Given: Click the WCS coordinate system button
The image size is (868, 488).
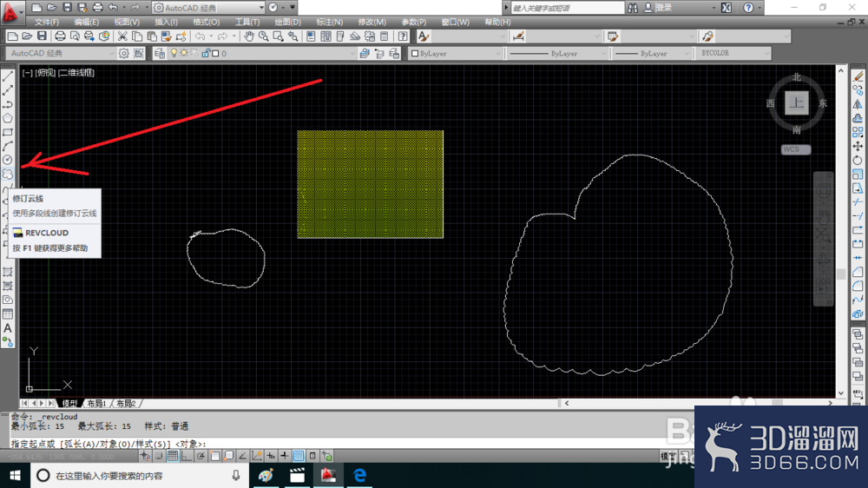Looking at the screenshot, I should [x=796, y=149].
